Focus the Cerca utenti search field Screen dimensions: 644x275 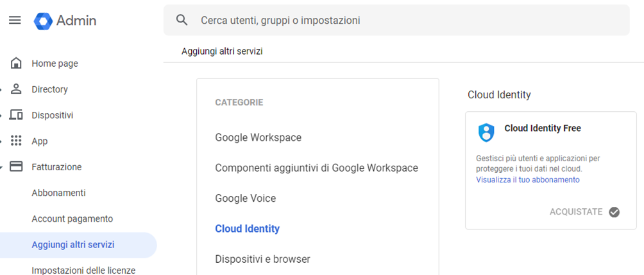coord(396,20)
